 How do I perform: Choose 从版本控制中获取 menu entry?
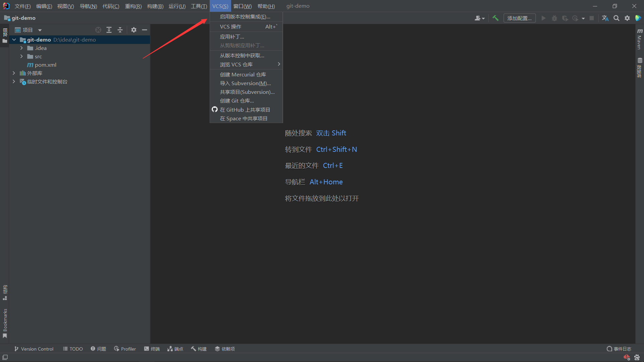tap(246, 55)
